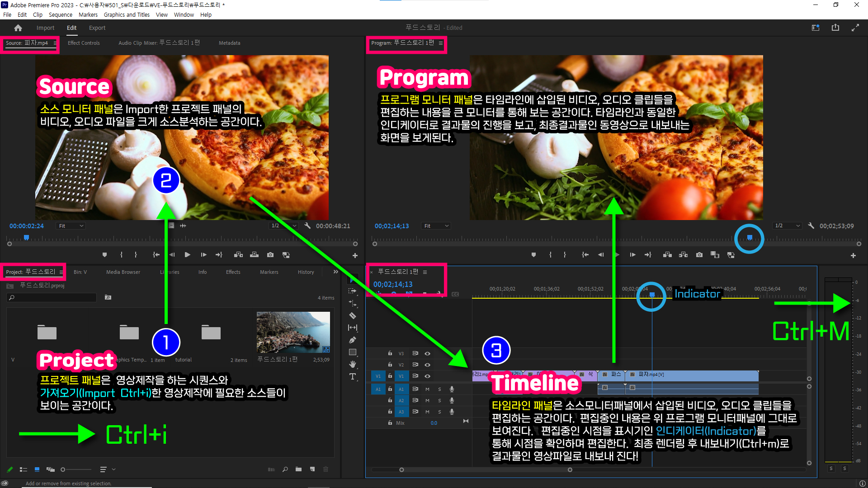Open Program monitor settings wrench
This screenshot has width=868, height=488.
[811, 225]
